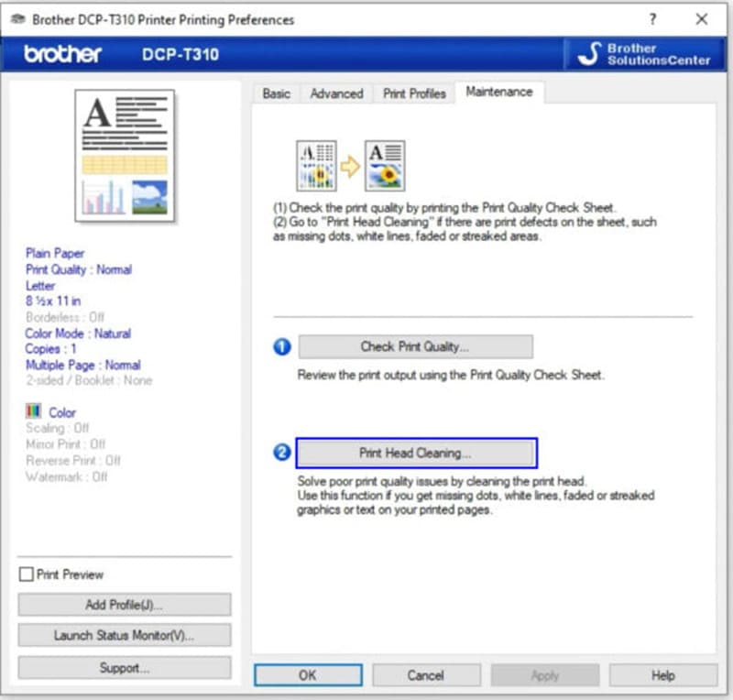The width and height of the screenshot is (733, 700).
Task: Click the DCP-T310 model name in header
Action: tap(181, 54)
